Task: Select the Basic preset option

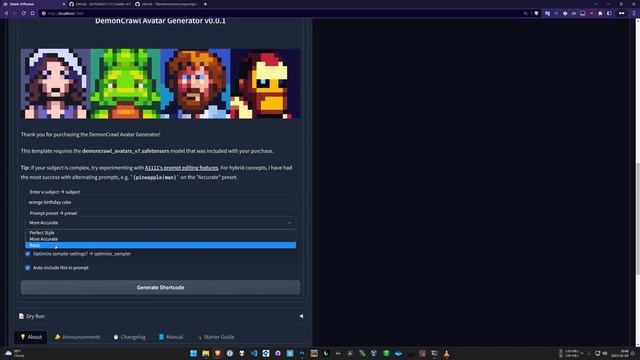Action: pyautogui.click(x=160, y=245)
